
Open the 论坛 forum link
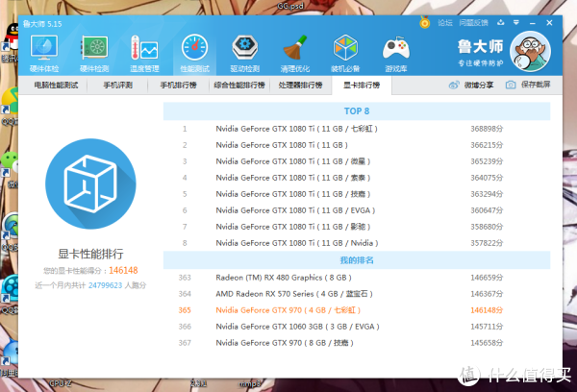click(445, 23)
